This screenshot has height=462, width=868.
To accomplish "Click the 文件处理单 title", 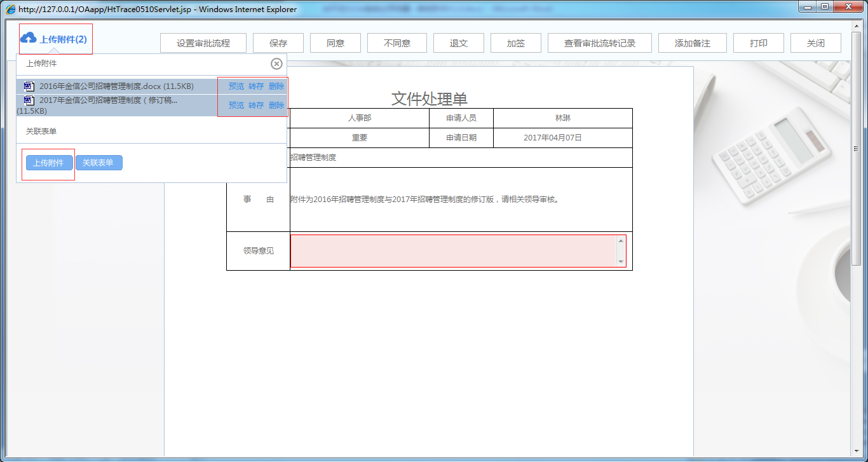I will [x=430, y=99].
